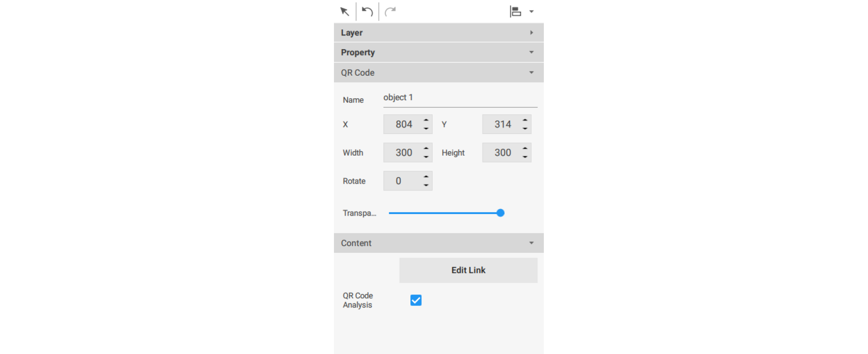
Task: Click the redo arrow icon
Action: coord(390,11)
